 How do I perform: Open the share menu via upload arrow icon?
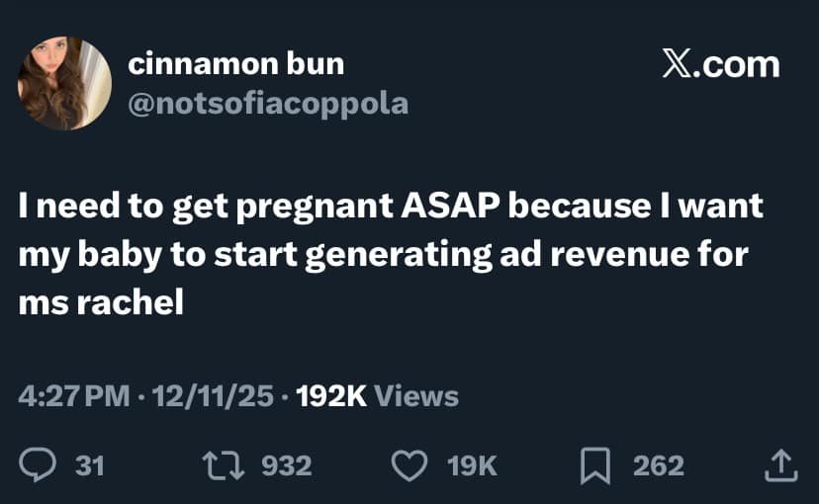(780, 464)
